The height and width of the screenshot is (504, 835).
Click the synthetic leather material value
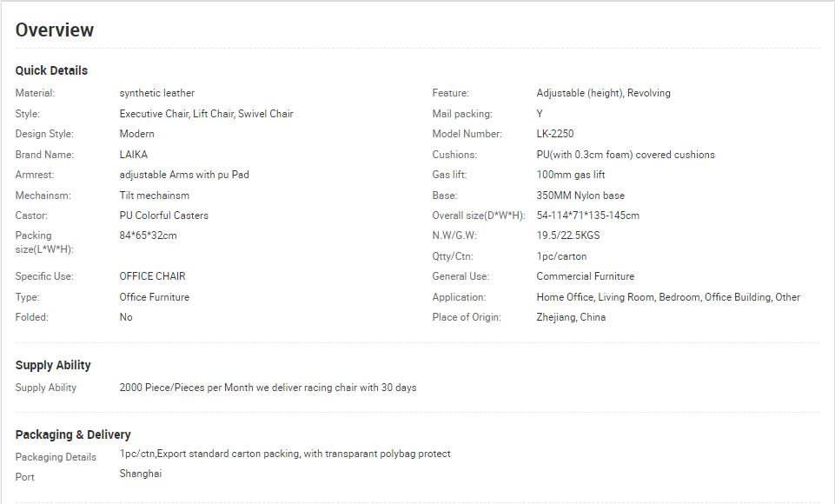pyautogui.click(x=157, y=93)
